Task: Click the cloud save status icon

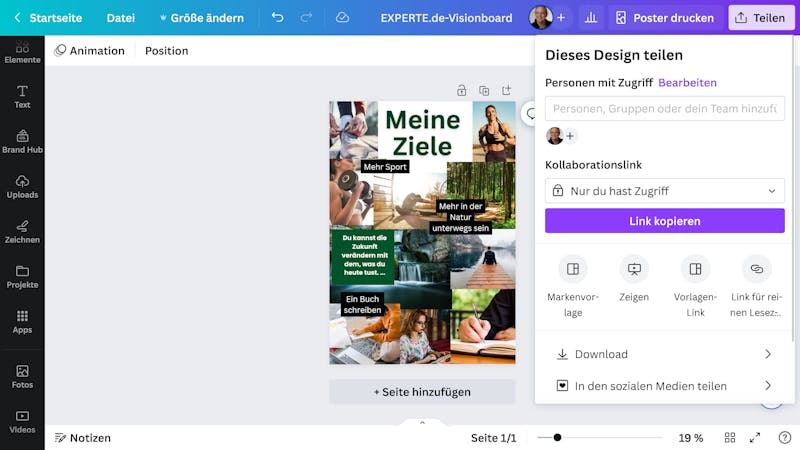Action: 342,18
